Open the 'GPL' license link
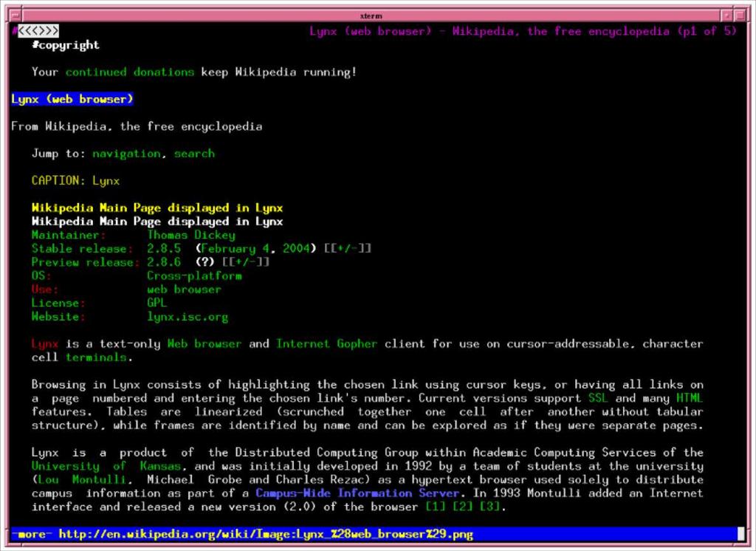 coord(157,303)
